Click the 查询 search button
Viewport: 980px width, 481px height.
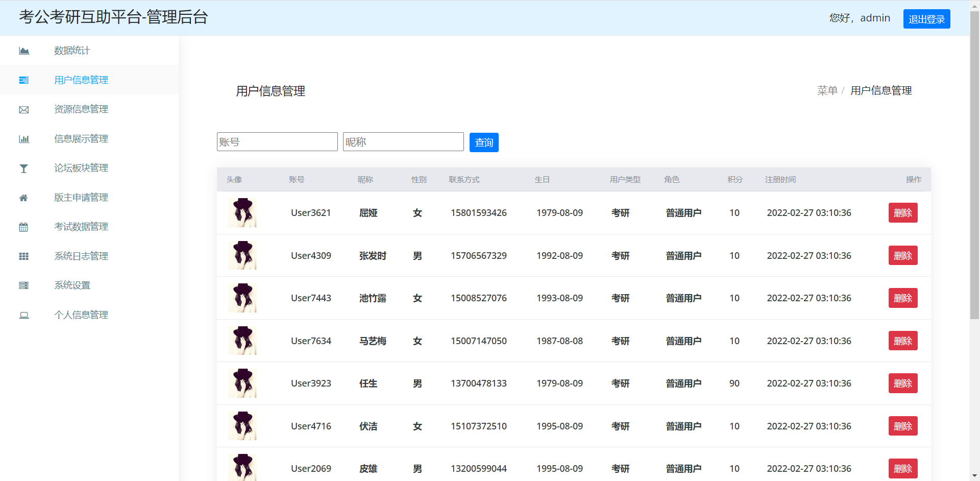coord(484,142)
